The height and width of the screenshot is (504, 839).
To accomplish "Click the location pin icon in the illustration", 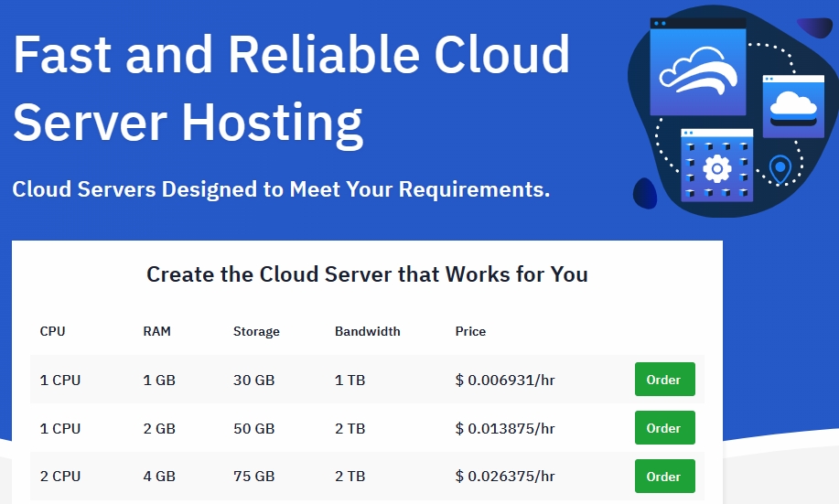I will tap(780, 169).
